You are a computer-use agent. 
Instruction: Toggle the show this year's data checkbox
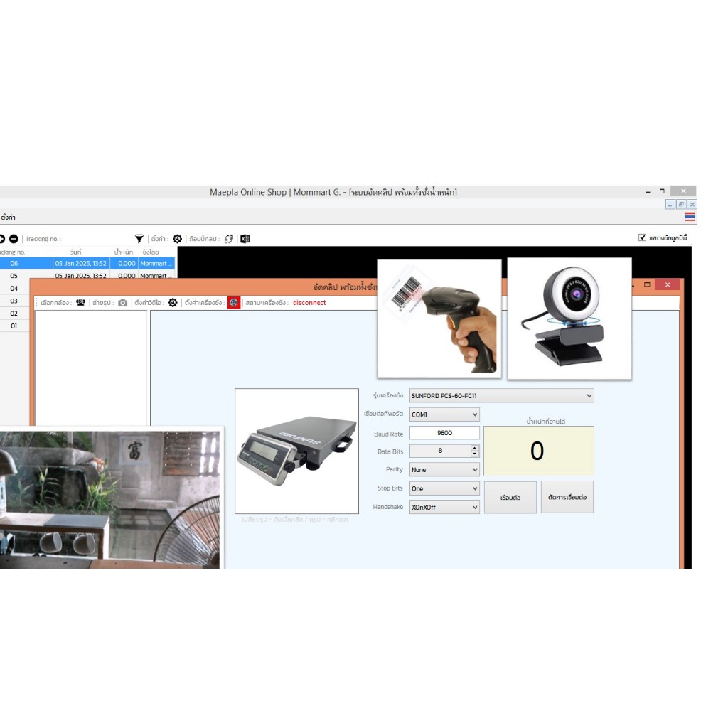643,238
